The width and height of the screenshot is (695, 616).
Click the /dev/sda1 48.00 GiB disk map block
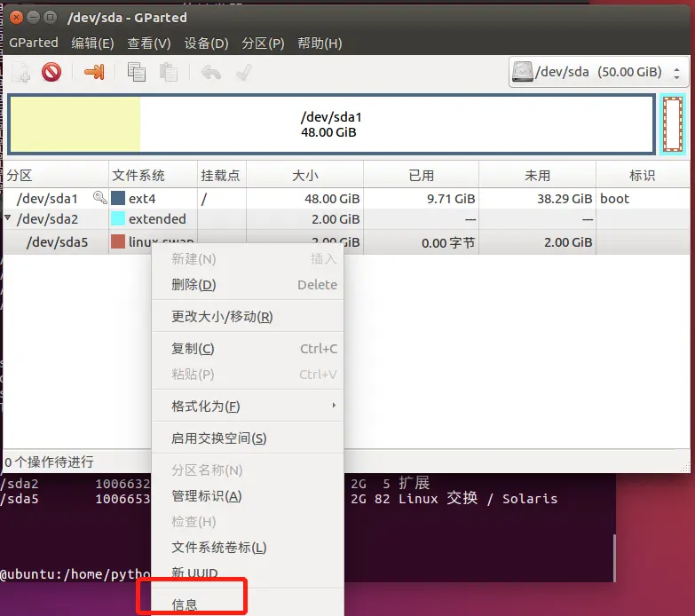click(x=332, y=124)
